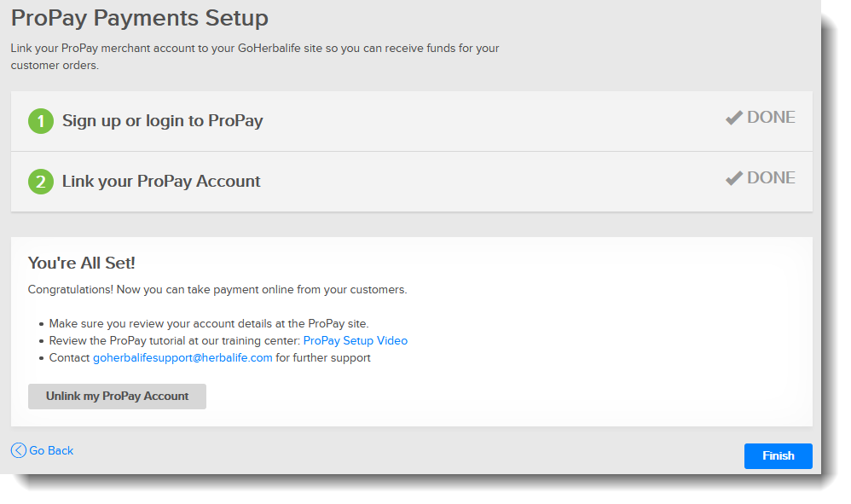Click the review account details bullet text
851x504 pixels.
pyautogui.click(x=208, y=323)
